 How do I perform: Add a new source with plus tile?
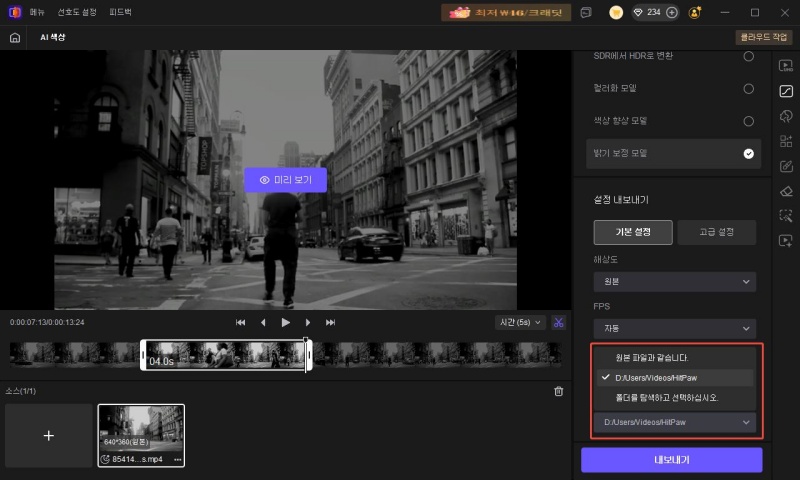48,436
